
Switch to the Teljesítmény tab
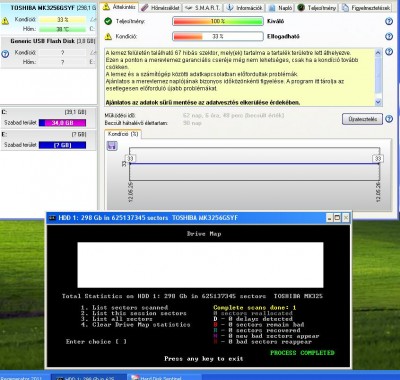coord(317,7)
